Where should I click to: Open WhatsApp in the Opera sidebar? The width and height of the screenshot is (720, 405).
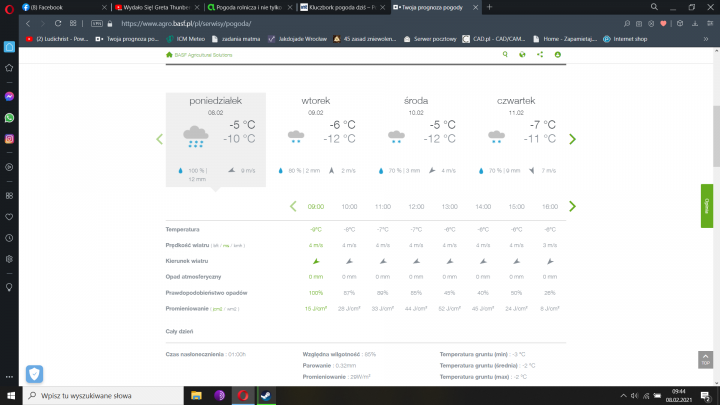click(x=9, y=118)
